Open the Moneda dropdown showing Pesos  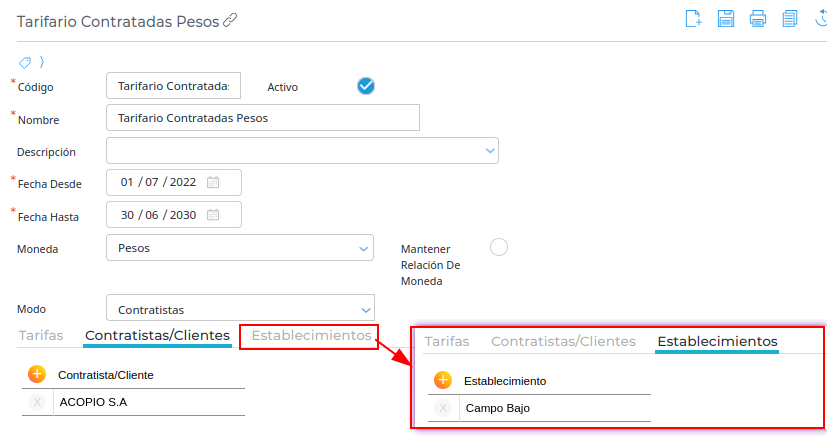240,248
